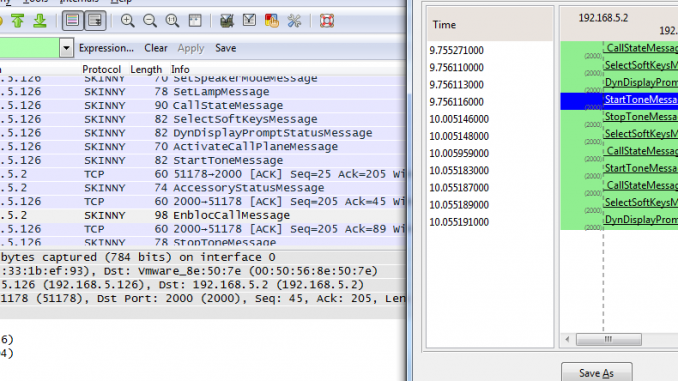Viewport: 678px width, 381px height.
Task: Select the ActivateCallPlaneMessage packet row
Action: [203, 147]
